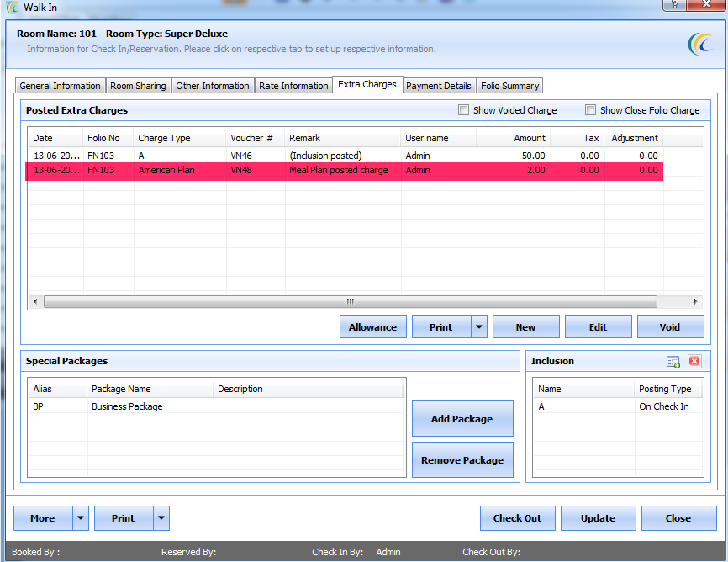Click the Adjustment column header

pyautogui.click(x=634, y=138)
